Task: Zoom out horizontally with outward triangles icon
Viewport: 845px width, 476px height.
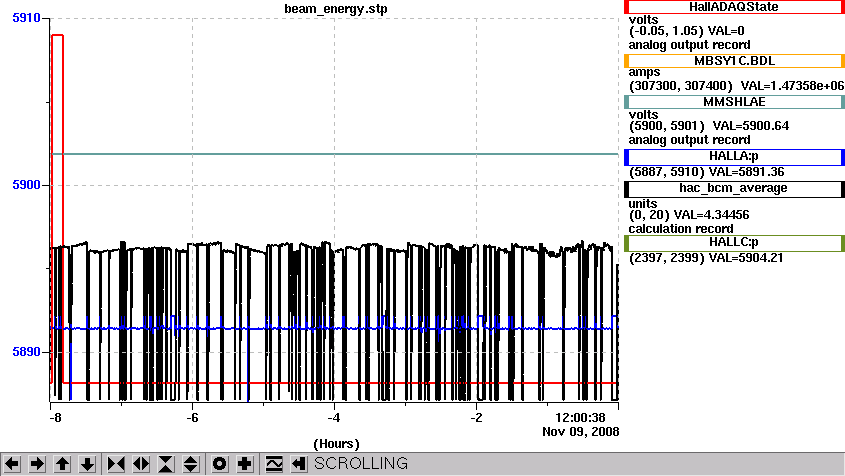Action: (141, 464)
